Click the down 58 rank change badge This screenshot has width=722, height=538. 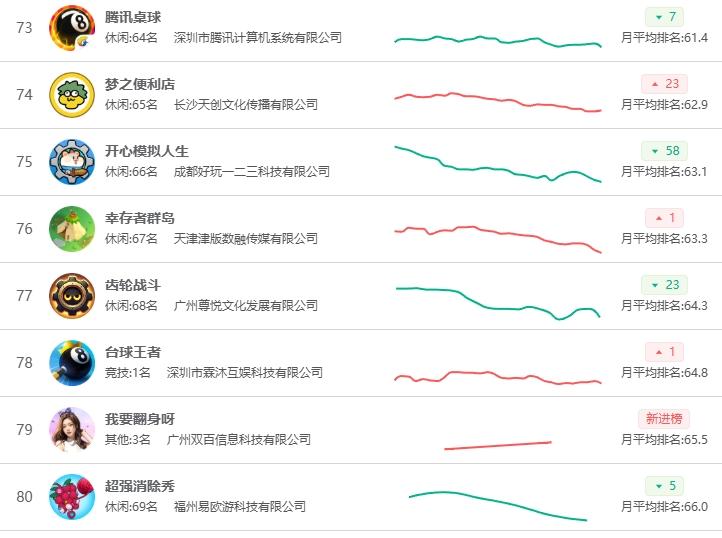point(664,151)
